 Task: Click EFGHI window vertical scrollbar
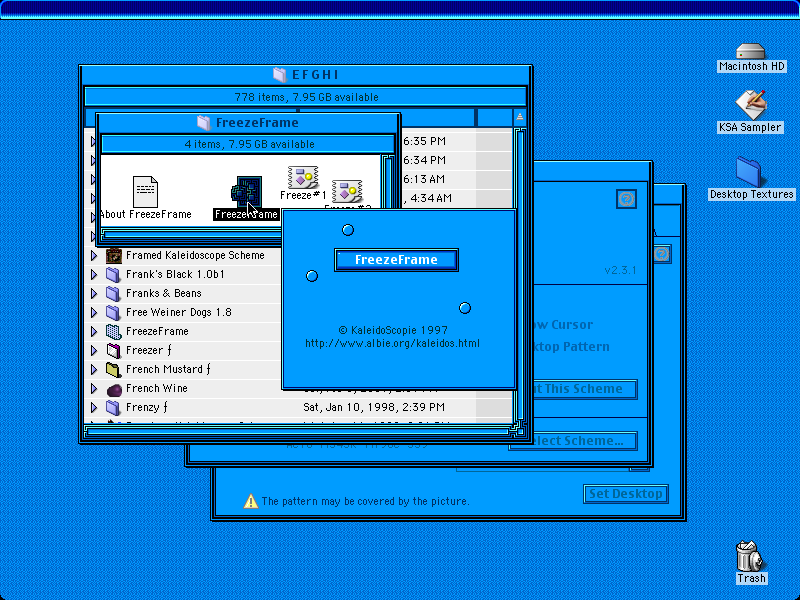coord(520,276)
